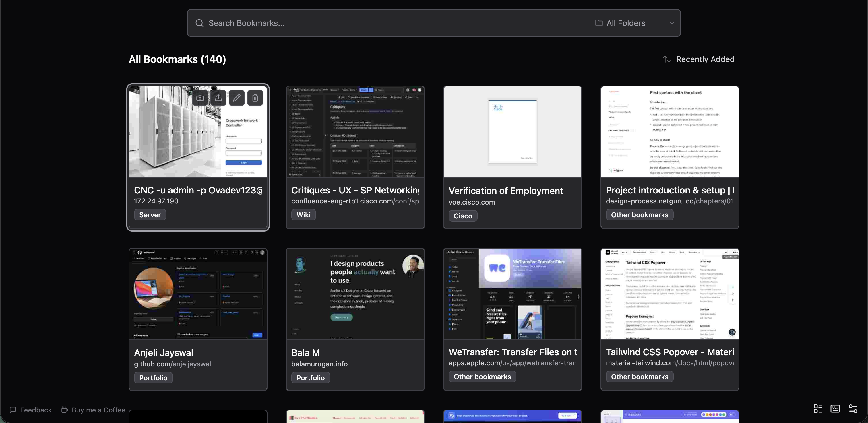Image resolution: width=868 pixels, height=423 pixels.
Task: Open the edit pencil icon on CNC bookmark
Action: [x=237, y=98]
